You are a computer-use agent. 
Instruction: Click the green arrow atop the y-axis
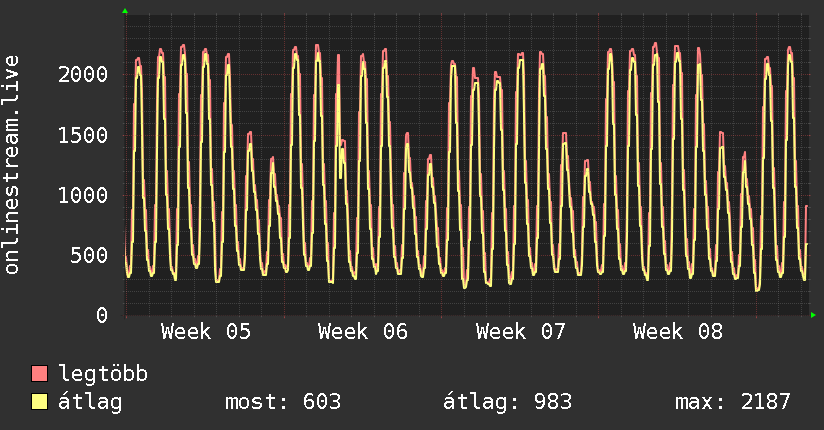coord(125,11)
